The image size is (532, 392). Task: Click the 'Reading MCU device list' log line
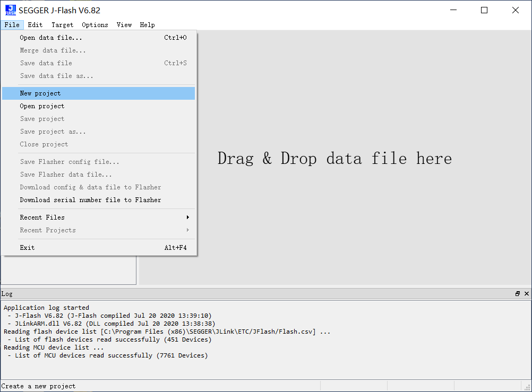click(x=54, y=347)
